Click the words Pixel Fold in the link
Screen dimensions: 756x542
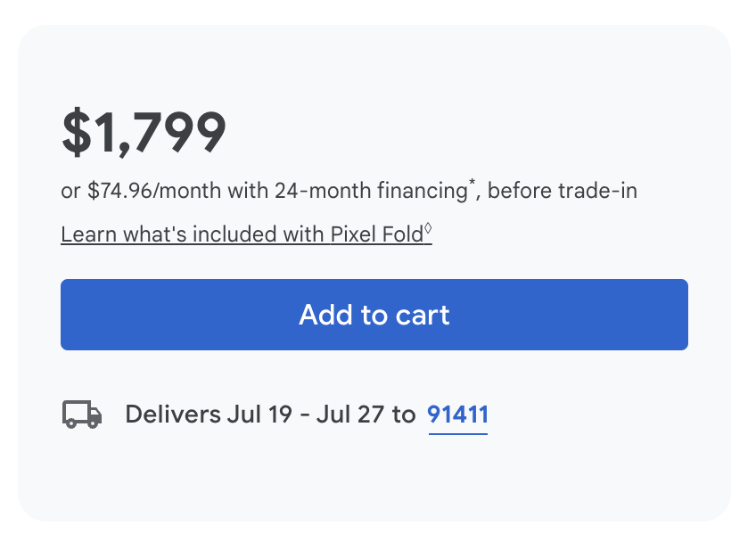point(376,234)
